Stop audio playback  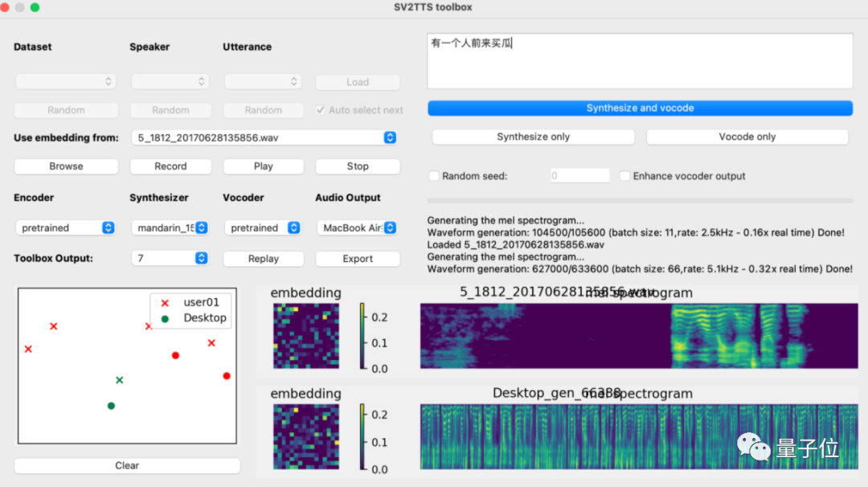click(x=358, y=166)
